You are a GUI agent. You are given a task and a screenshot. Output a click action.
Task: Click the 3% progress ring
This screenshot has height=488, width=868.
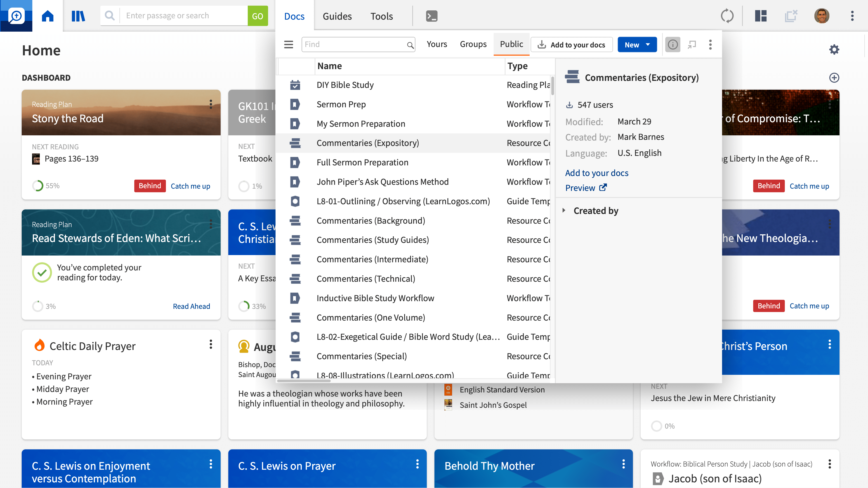[38, 306]
